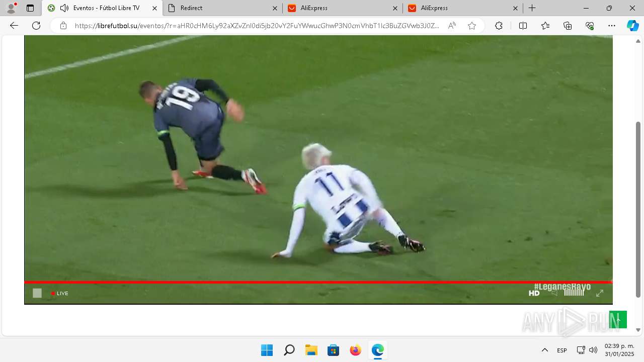Screen dimensions: 644x362
Task: Show hidden system tray icons
Action: coord(544,350)
